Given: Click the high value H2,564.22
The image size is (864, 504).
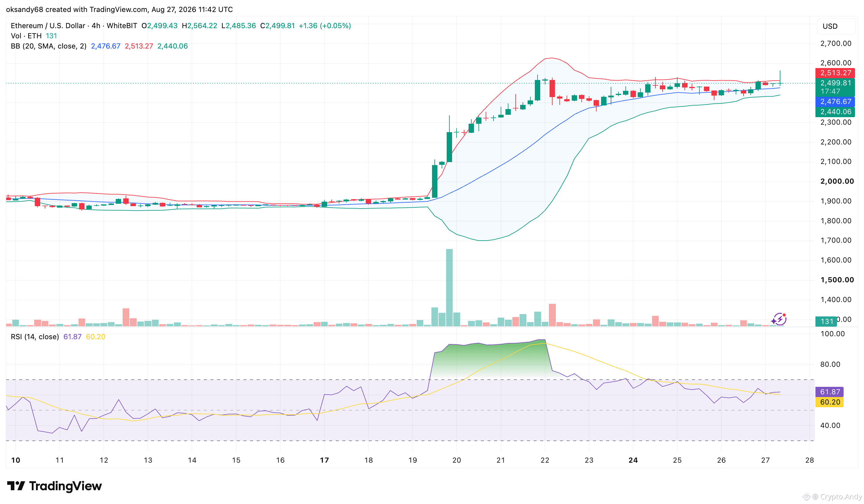Looking at the screenshot, I should 199,26.
